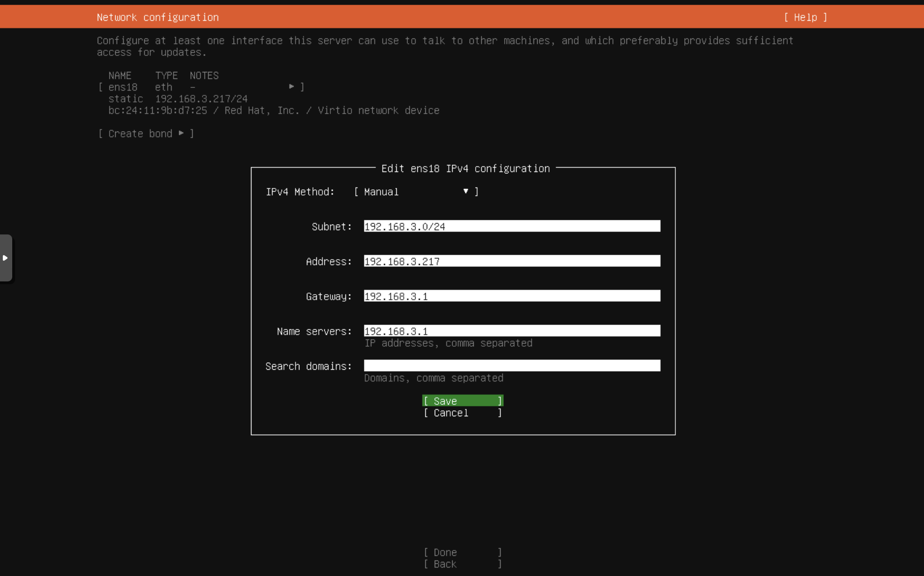Open the Help menu
Viewport: 924px width, 576px height.
click(806, 17)
